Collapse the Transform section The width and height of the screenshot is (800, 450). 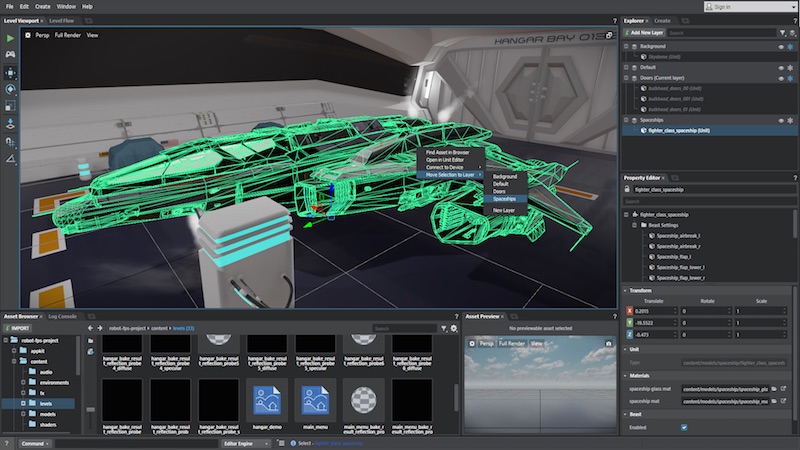(x=625, y=290)
